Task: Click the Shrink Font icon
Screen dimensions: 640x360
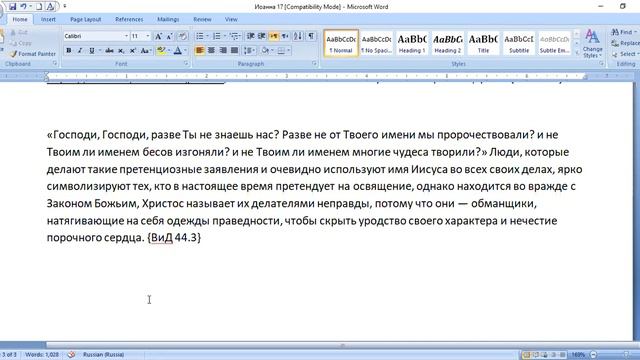Action: (x=169, y=36)
